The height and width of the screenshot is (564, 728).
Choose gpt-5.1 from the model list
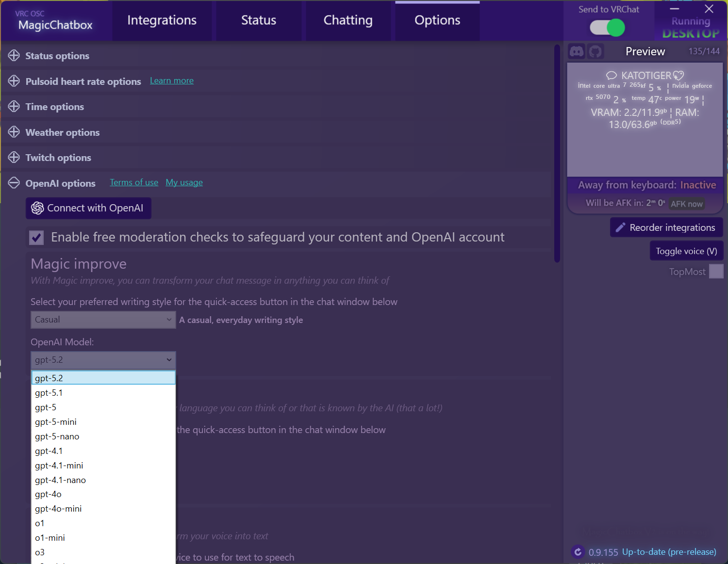[103, 393]
